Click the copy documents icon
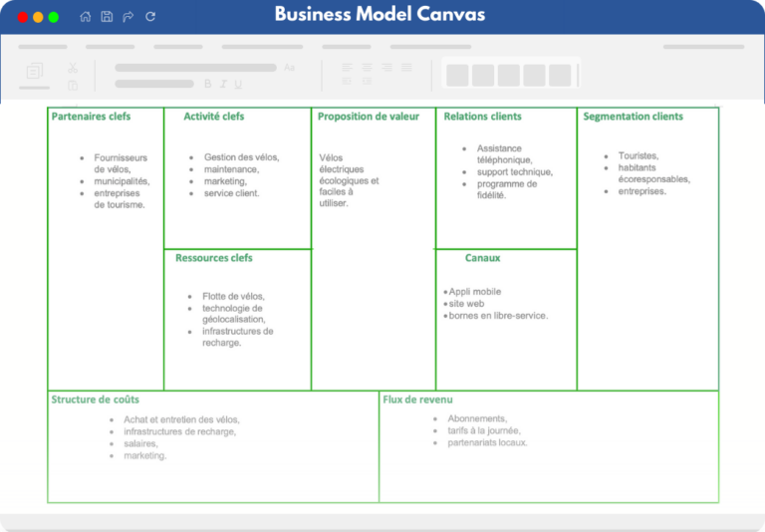765x532 pixels. (34, 72)
